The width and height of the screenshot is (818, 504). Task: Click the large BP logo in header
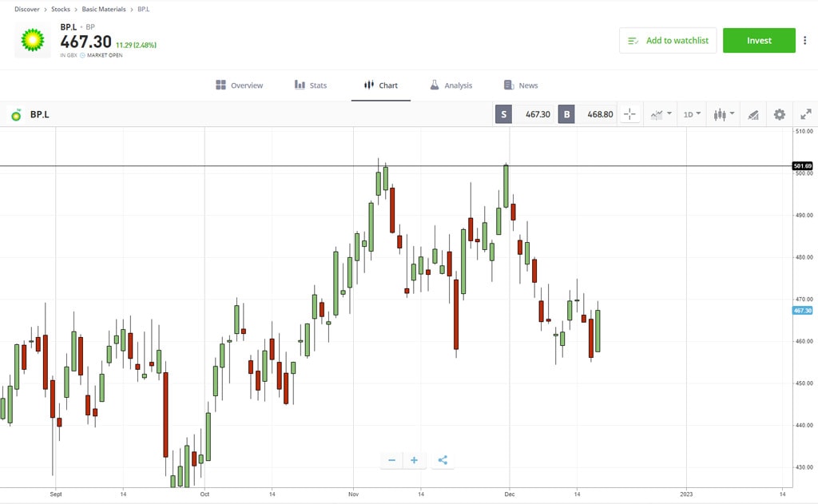click(x=32, y=40)
